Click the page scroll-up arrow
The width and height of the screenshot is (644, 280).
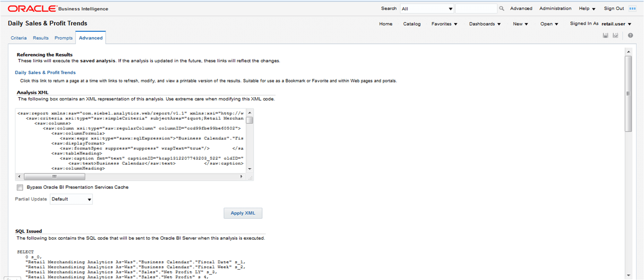pos(628,52)
